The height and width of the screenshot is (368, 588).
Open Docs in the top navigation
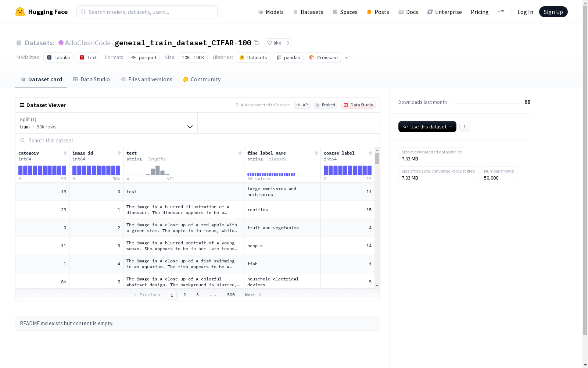click(408, 12)
